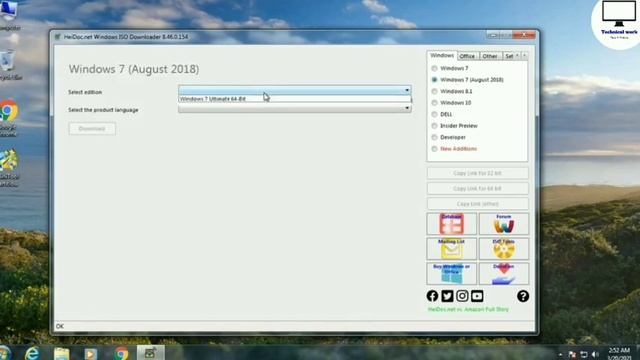Select the New Additions radio button
This screenshot has width=640, height=360.
pyautogui.click(x=434, y=149)
